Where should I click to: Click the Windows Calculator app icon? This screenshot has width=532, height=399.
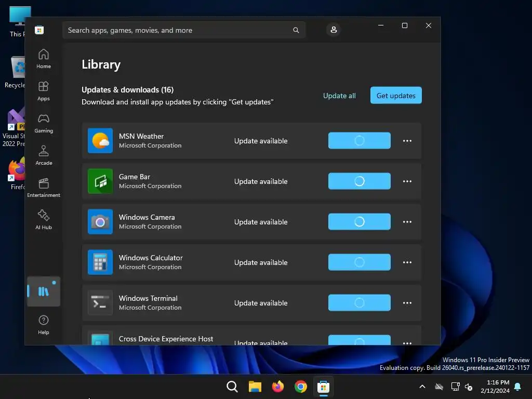[100, 262]
